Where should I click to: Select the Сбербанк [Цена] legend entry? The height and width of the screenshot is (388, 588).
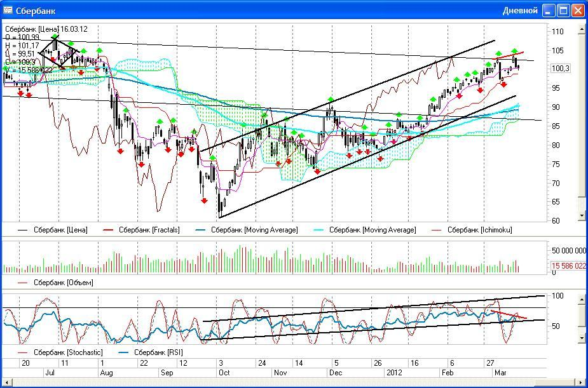click(x=53, y=230)
